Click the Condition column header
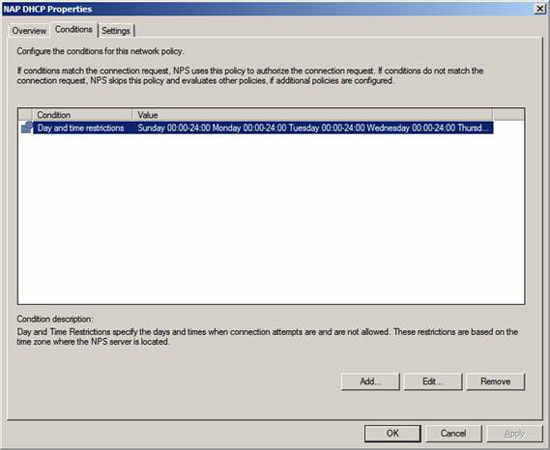Image resolution: width=550 pixels, height=450 pixels. point(82,115)
